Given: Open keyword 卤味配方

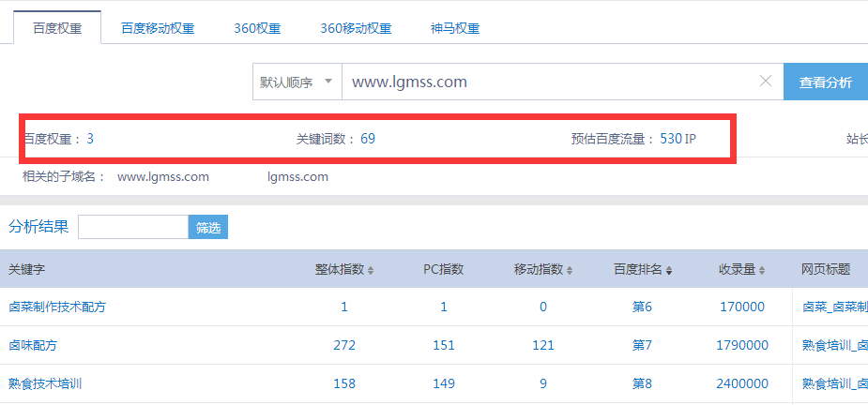Looking at the screenshot, I should point(33,345).
